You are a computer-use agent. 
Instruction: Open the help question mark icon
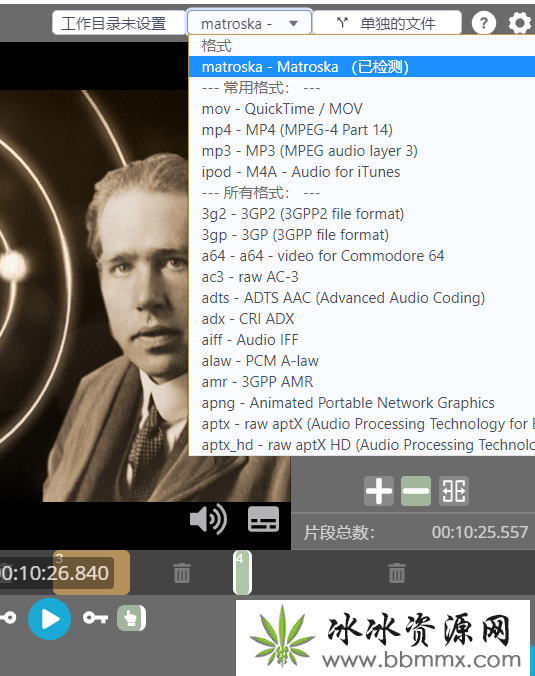click(x=484, y=22)
